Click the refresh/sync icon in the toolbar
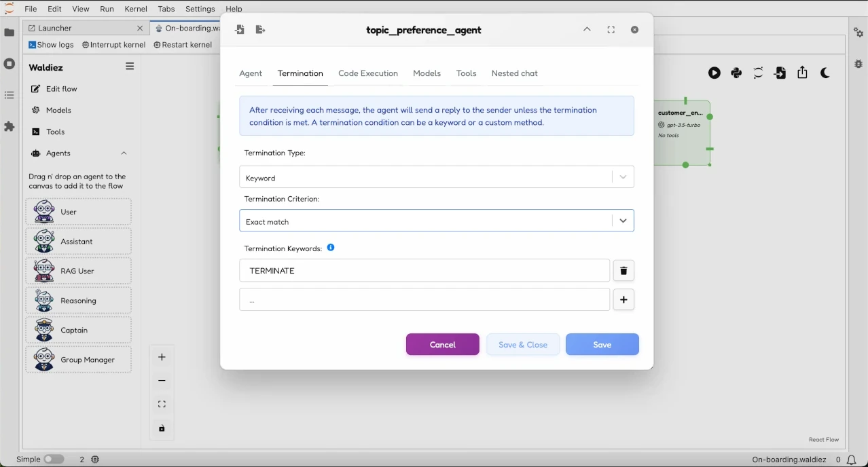 point(758,73)
